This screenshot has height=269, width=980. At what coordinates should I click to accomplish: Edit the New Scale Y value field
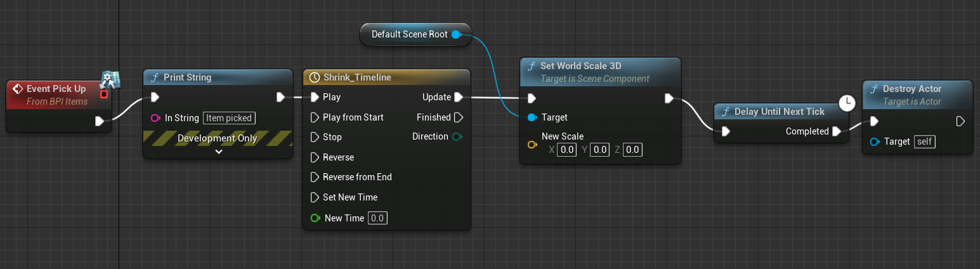599,150
